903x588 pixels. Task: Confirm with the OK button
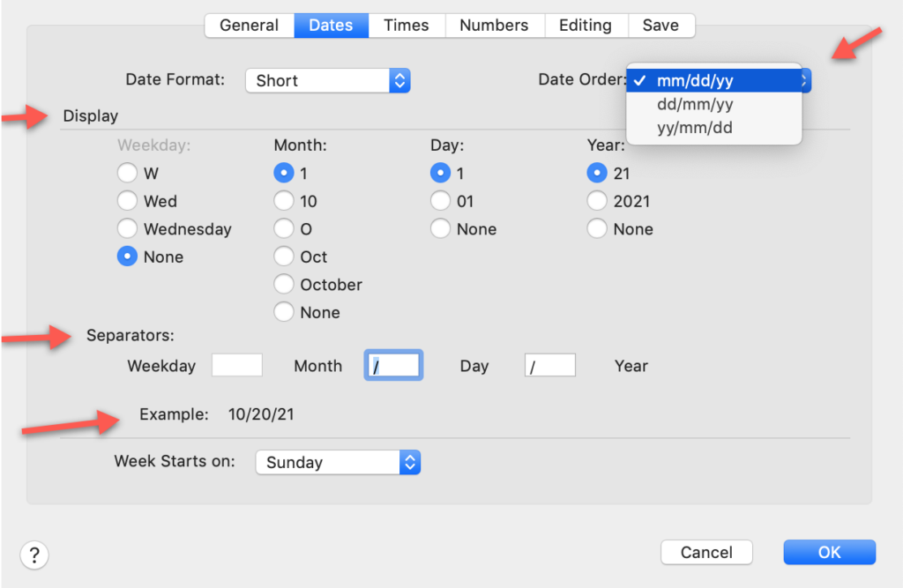click(x=829, y=553)
